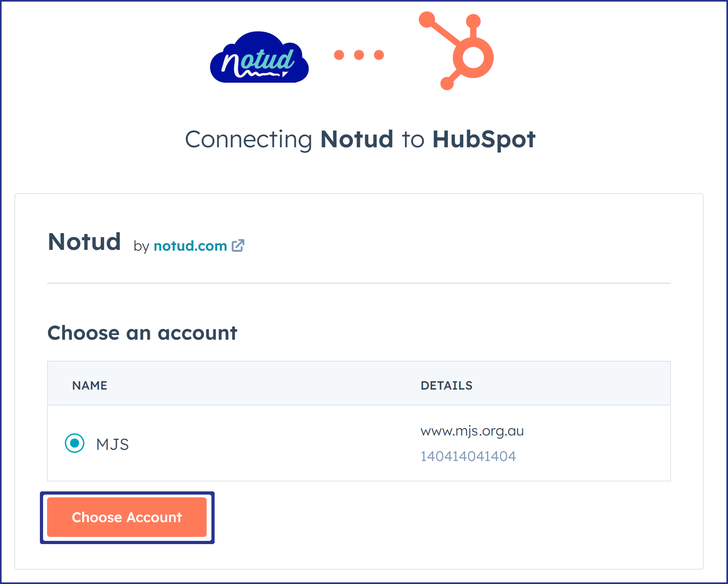Click the MJS account name label
This screenshot has width=728, height=584.
coord(112,444)
